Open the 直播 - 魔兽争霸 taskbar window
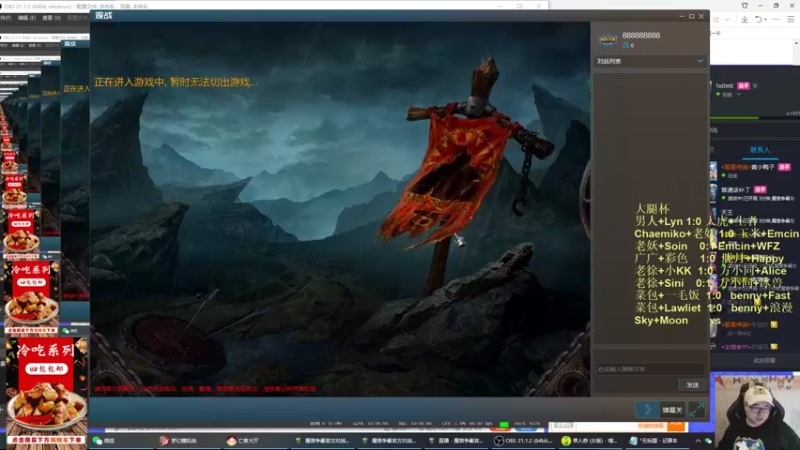This screenshot has width=800, height=450. 456,441
